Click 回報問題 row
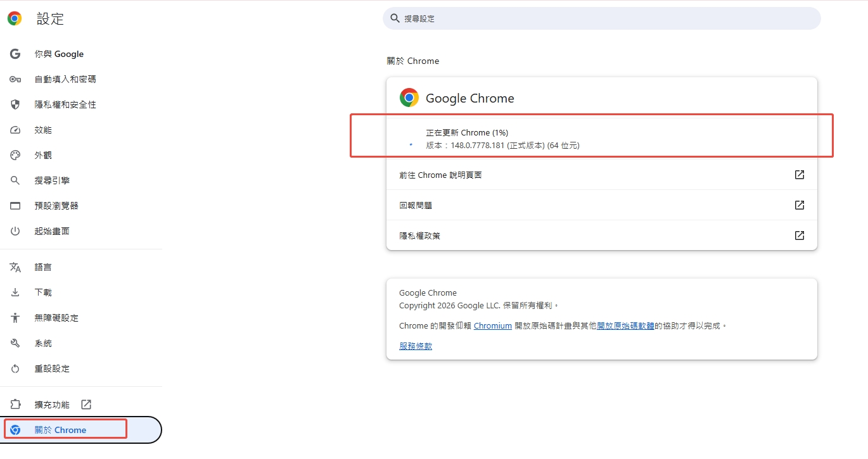This screenshot has width=868, height=459. pos(602,205)
